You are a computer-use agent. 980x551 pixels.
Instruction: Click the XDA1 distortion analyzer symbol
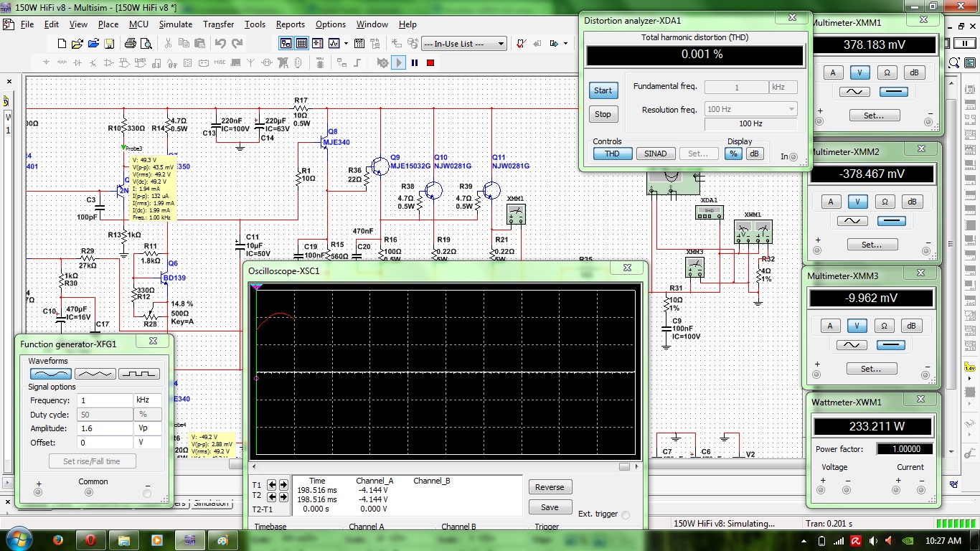point(709,212)
